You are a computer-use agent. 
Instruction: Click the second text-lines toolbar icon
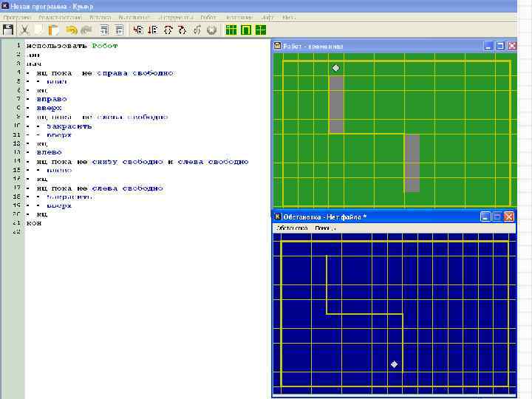click(x=119, y=30)
